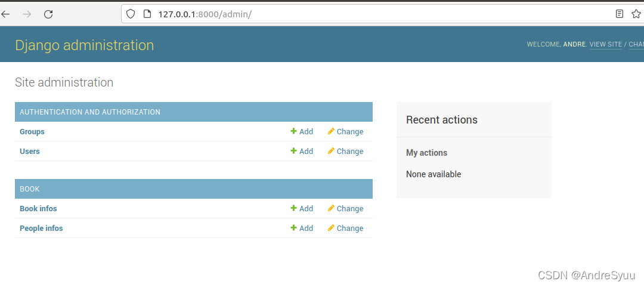Click the pencil icon for People infos

coord(331,228)
